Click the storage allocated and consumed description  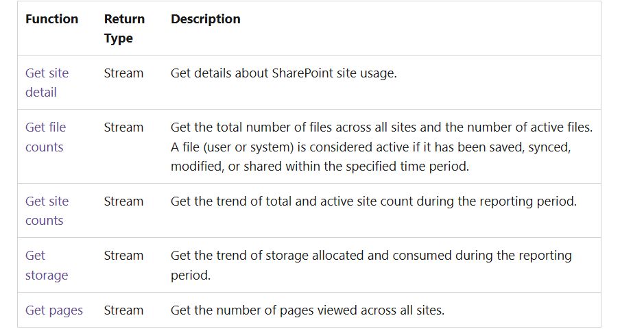click(370, 255)
